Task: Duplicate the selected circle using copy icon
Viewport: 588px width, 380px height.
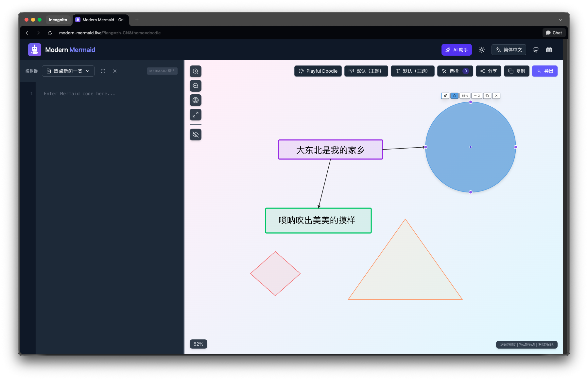Action: click(487, 96)
